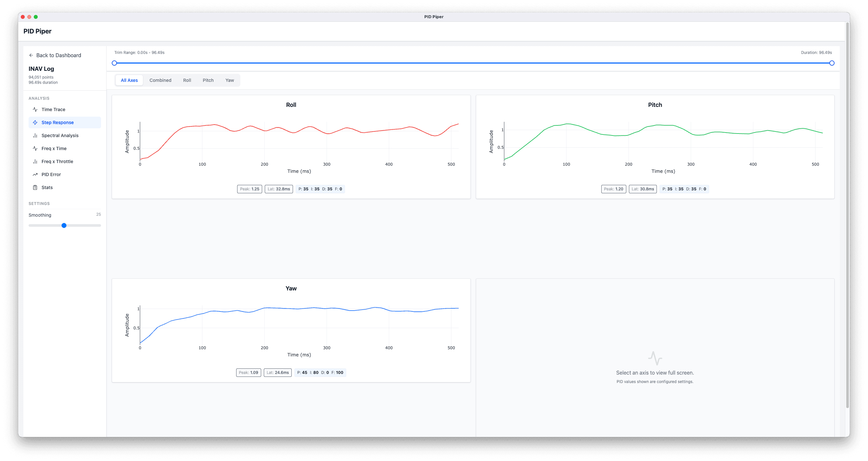Click the Step Response lightning icon
The height and width of the screenshot is (461, 868).
pos(35,122)
